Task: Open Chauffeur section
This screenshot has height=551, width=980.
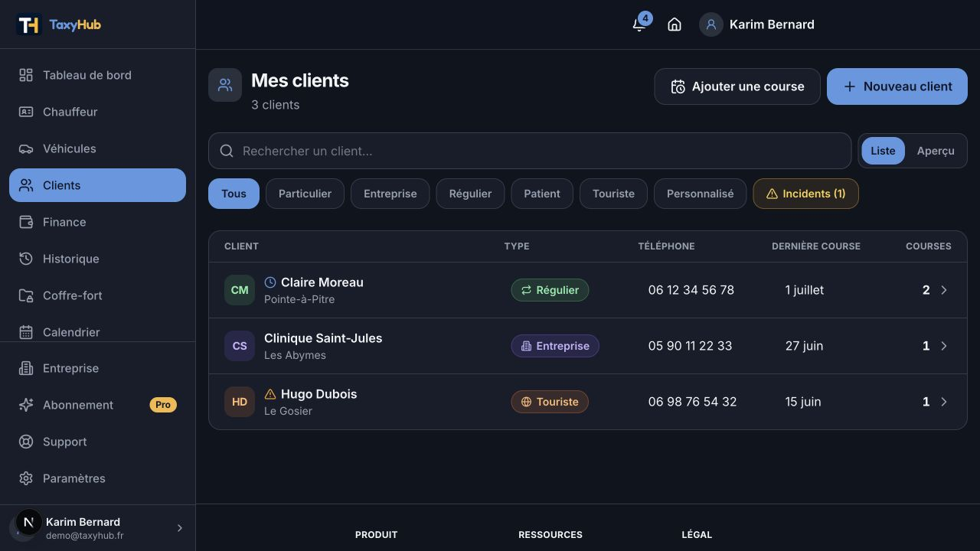Action: pos(97,112)
